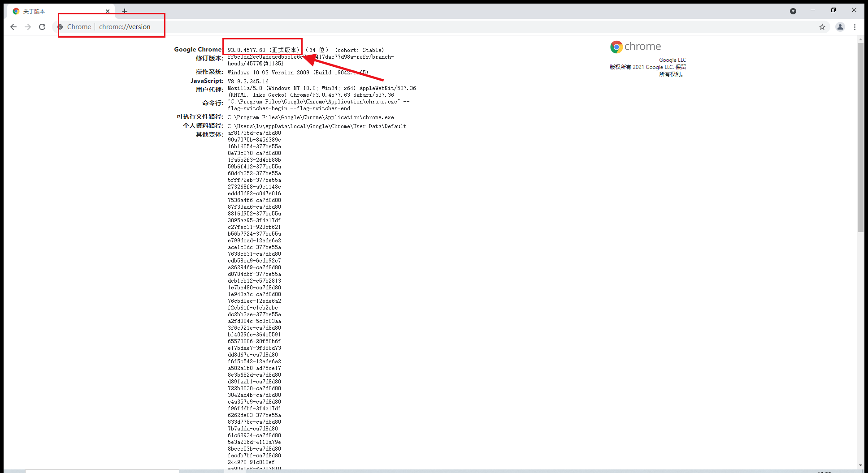Click variation bf4029fe-364c5591
868x473 pixels.
click(x=254, y=335)
